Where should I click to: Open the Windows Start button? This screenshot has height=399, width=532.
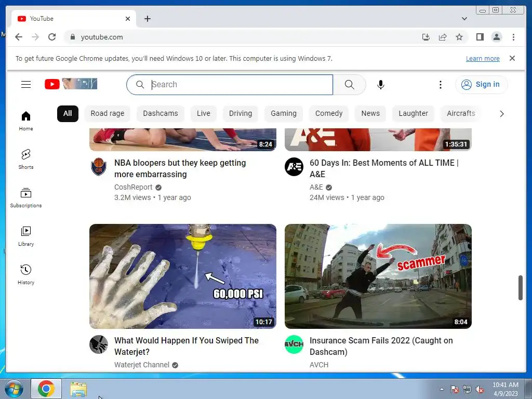tap(14, 389)
